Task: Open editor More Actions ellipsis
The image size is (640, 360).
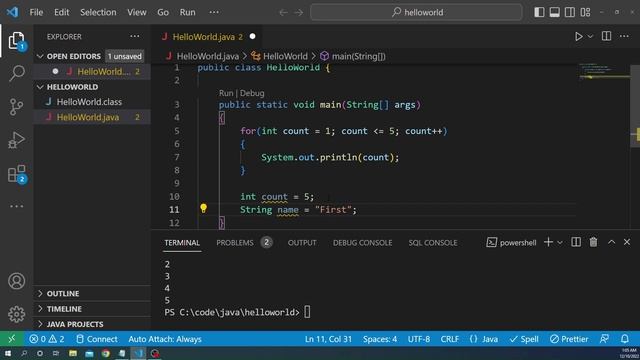Action: 624,36
